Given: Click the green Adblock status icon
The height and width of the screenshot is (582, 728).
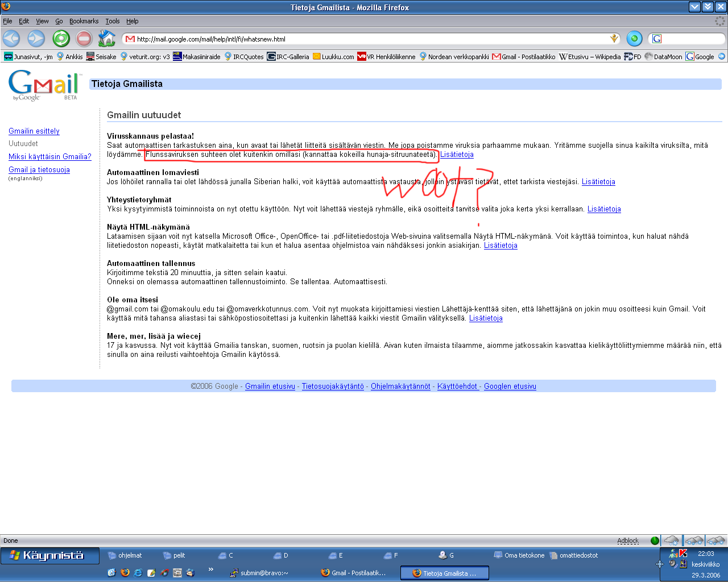Looking at the screenshot, I should pos(655,541).
